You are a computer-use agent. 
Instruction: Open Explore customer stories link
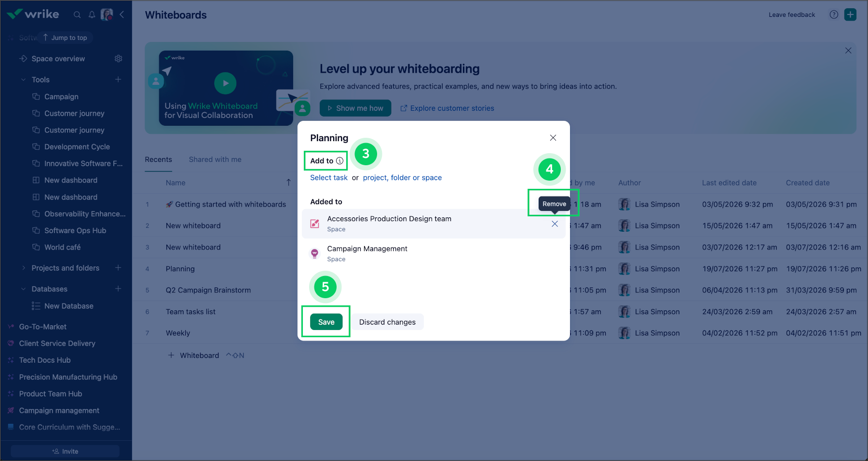(447, 108)
